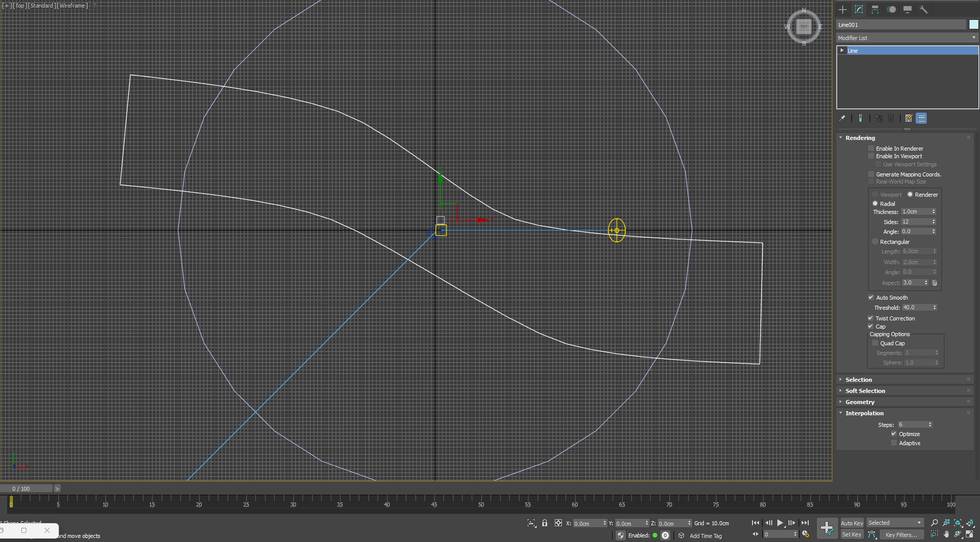Click the Zoom magnifier tool
Screen dimensions: 980x542
point(934,523)
